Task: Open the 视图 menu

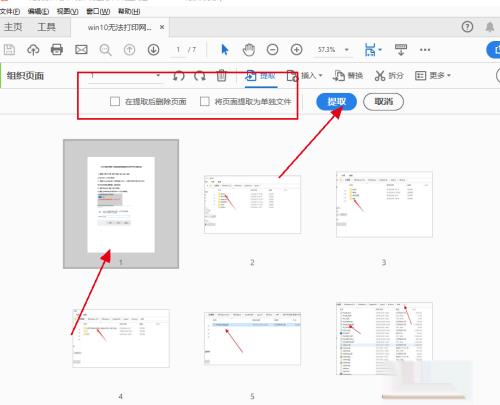Action: (x=67, y=12)
